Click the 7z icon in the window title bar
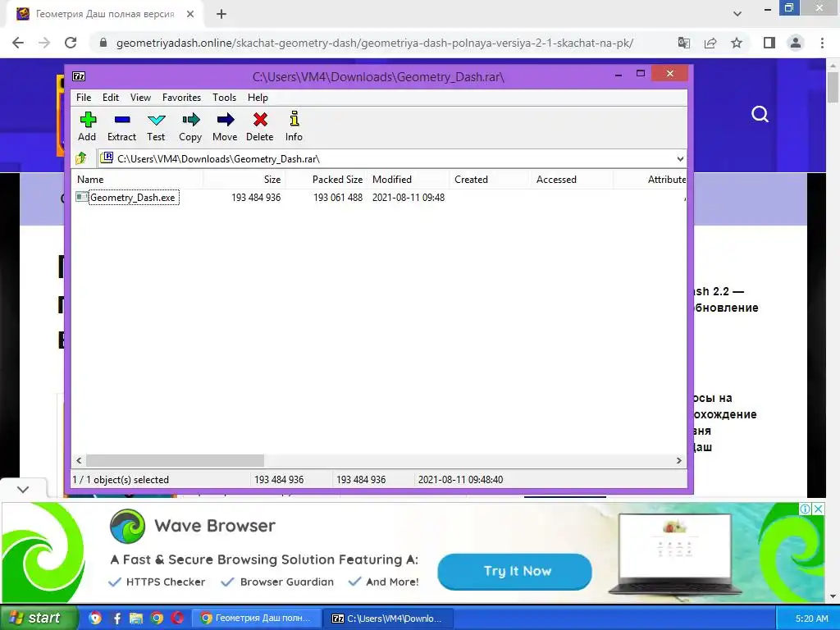 [x=79, y=76]
